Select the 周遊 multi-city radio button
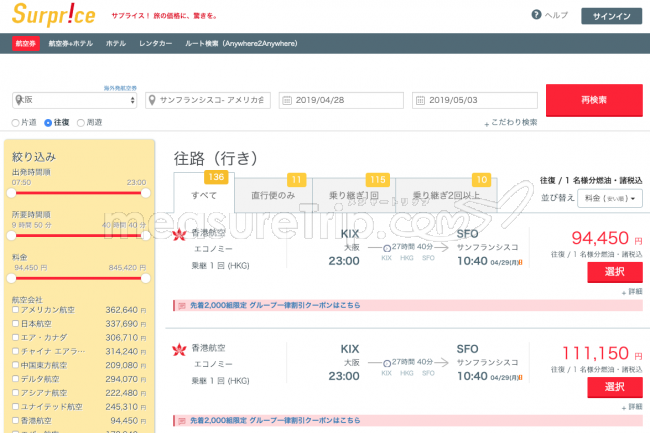650x433 pixels. point(81,123)
